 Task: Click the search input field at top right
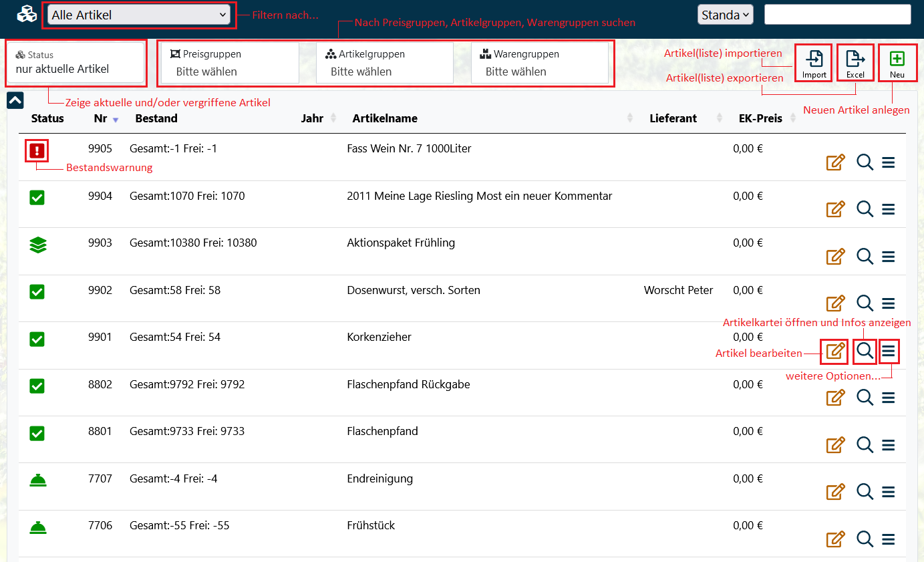837,15
